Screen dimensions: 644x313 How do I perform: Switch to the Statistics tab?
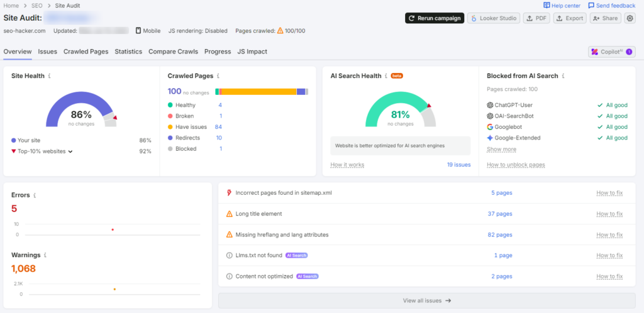tap(128, 52)
